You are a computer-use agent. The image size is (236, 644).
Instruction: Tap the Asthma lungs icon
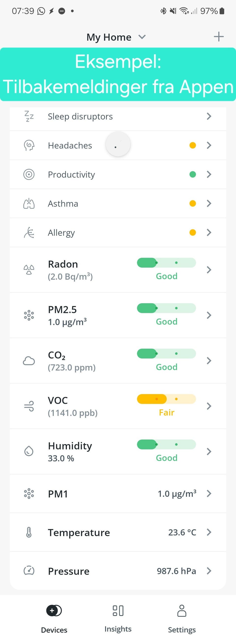click(29, 204)
